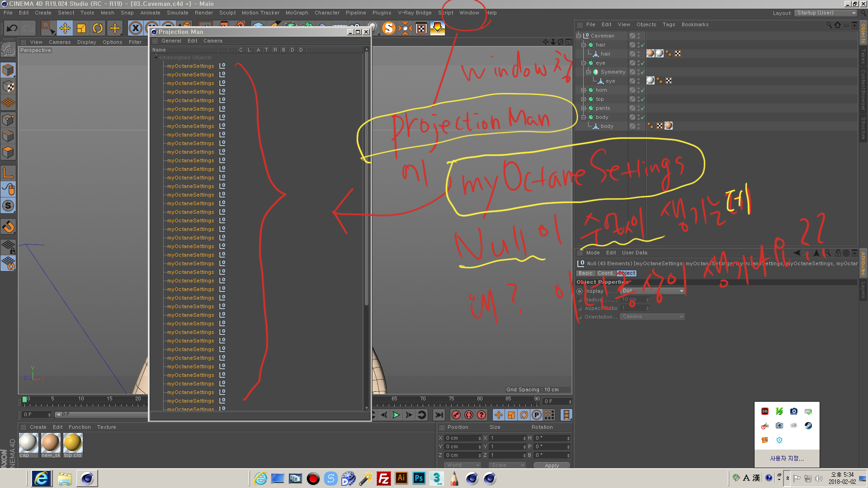Select the Scale tool in top toolbar
Viewport: 868px width, 488px height.
click(x=81, y=28)
